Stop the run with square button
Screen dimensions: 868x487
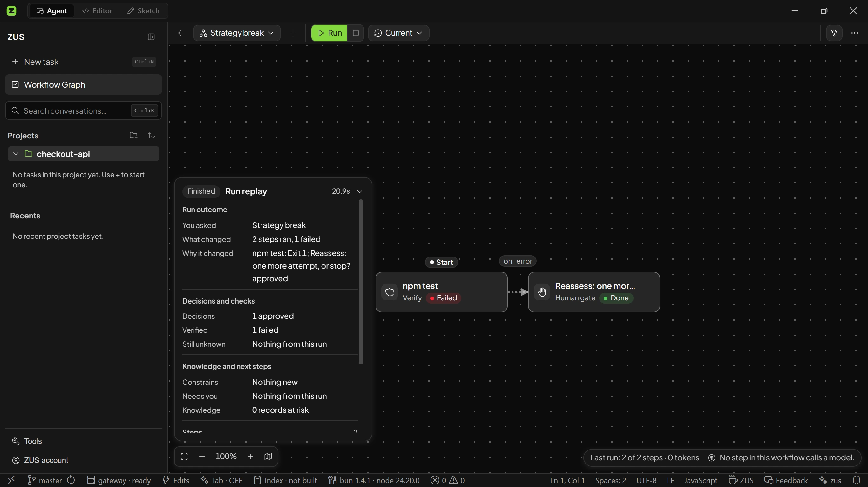[x=356, y=33]
